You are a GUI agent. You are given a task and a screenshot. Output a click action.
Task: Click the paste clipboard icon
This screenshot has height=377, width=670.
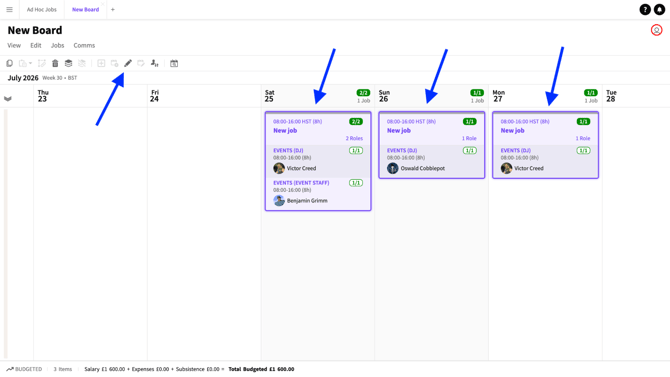pos(23,63)
